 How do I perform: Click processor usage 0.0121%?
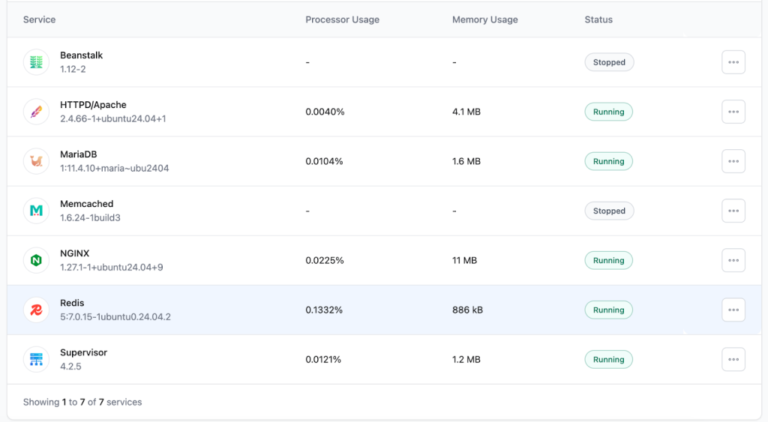[x=323, y=359]
